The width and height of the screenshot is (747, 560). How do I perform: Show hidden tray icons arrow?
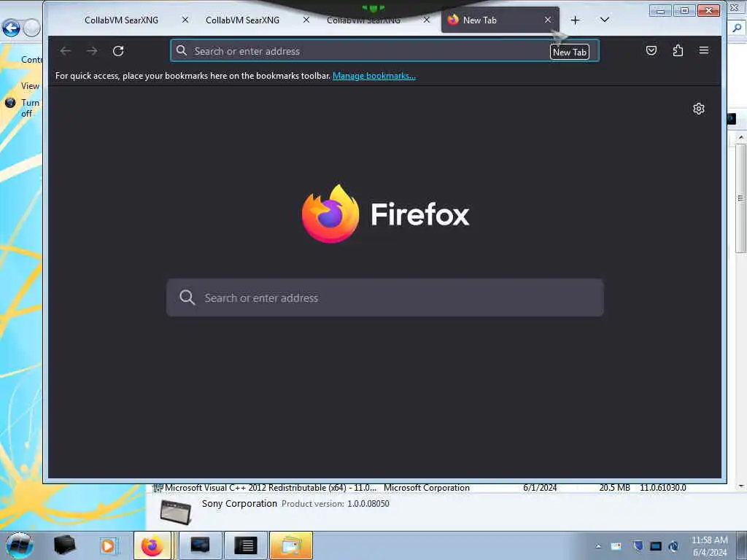tap(598, 546)
